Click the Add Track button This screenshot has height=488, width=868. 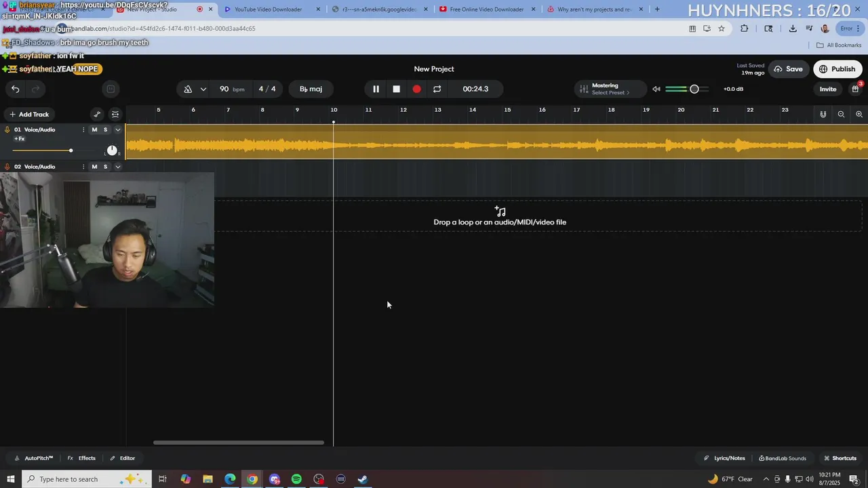pos(29,115)
